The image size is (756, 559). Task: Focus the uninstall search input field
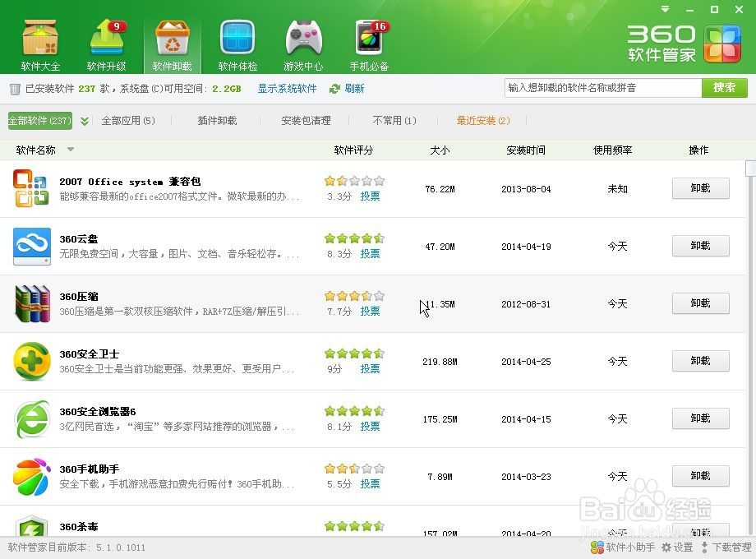point(602,88)
